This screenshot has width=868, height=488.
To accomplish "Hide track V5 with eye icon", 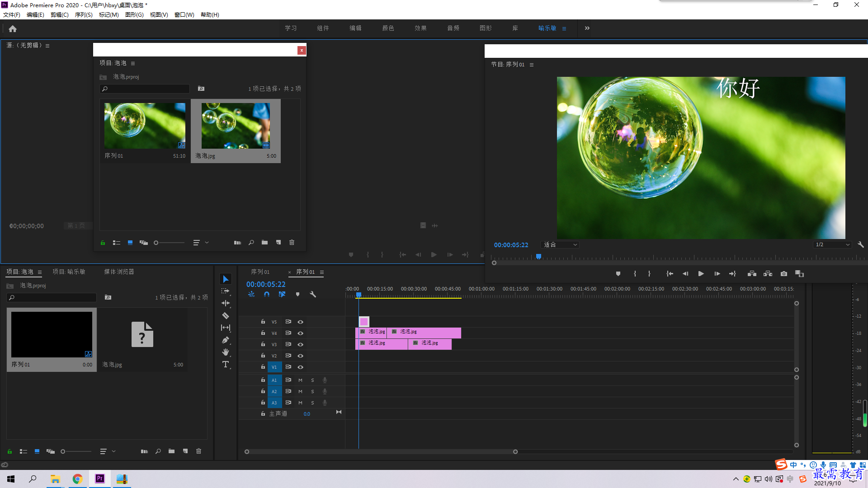I will coord(300,322).
